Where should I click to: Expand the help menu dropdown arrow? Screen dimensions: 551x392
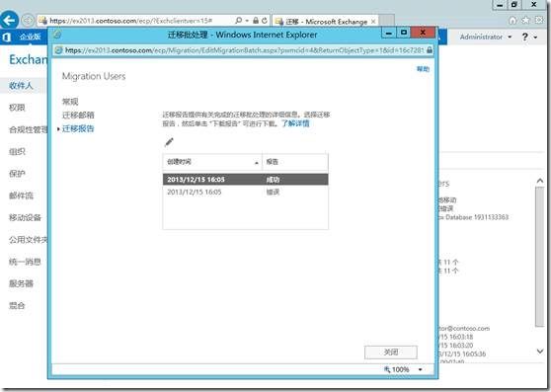click(535, 37)
